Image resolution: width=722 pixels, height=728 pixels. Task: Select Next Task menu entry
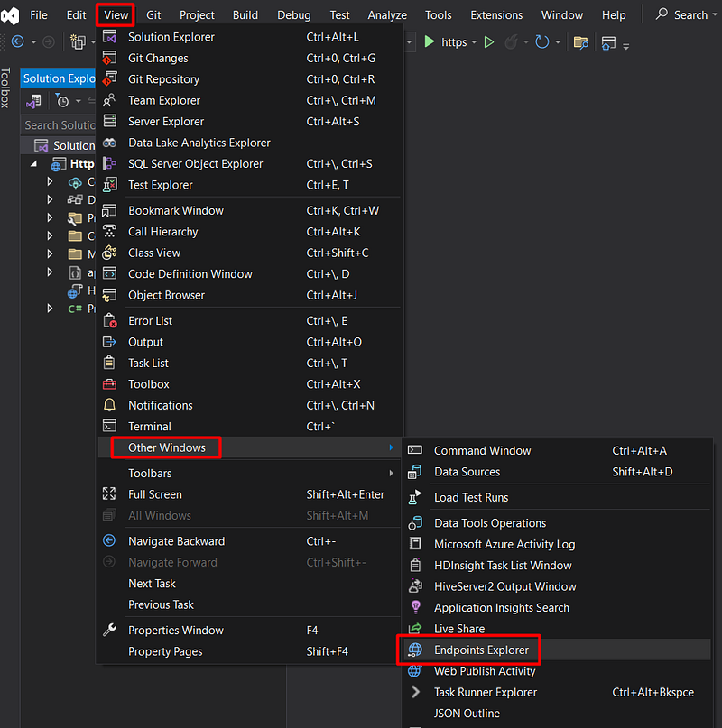coord(249,583)
